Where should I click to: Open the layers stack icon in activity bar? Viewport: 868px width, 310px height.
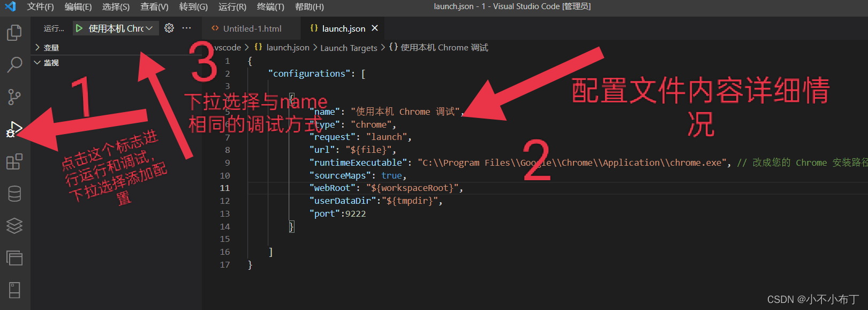pos(14,226)
